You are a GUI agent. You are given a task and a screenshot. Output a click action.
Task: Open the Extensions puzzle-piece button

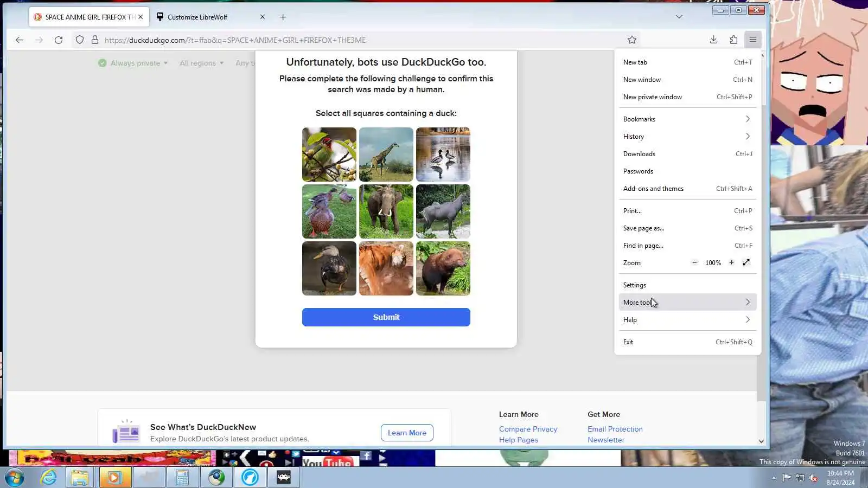[x=733, y=40]
